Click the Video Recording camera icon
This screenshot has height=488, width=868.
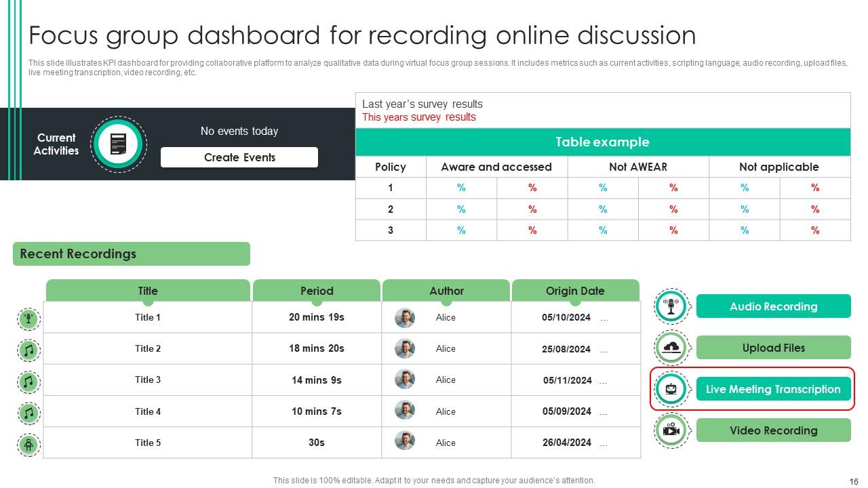click(671, 430)
